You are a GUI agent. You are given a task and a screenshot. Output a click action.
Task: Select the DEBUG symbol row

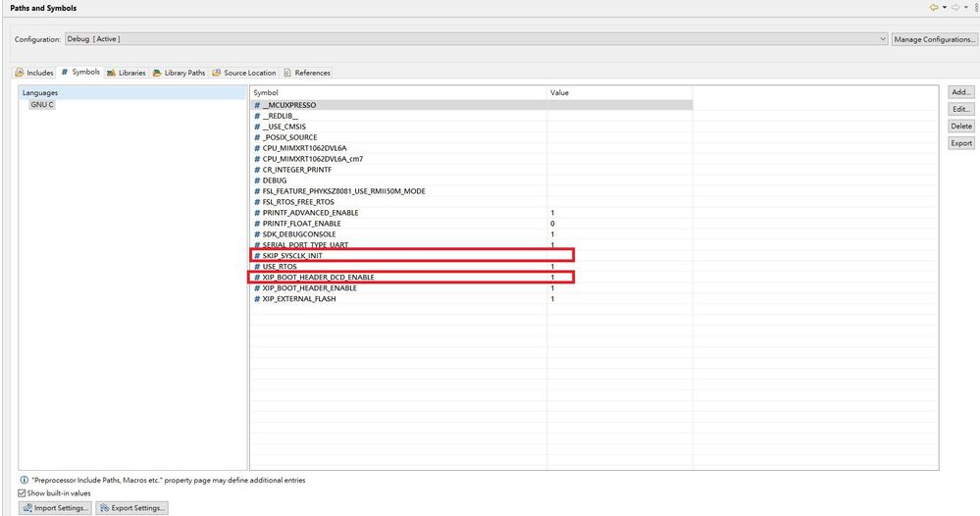(x=471, y=180)
